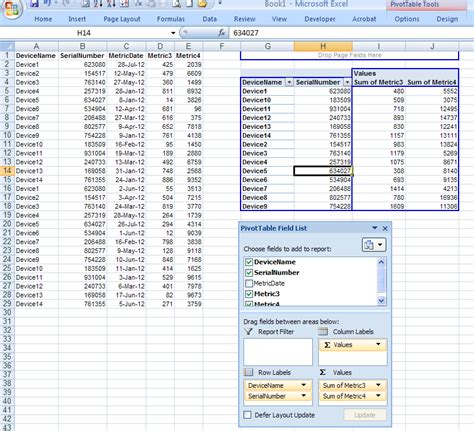474x431 pixels.
Task: Select pivot cell 'Device10'
Action: point(267,100)
